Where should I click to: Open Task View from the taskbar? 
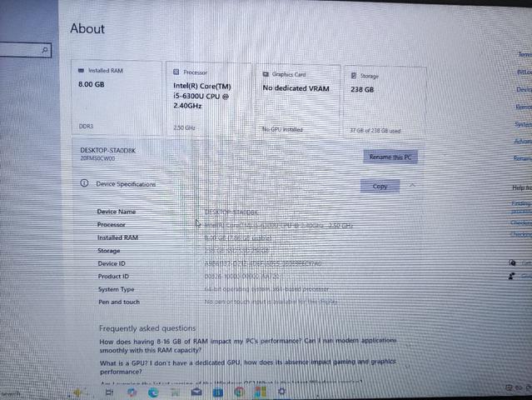click(109, 392)
